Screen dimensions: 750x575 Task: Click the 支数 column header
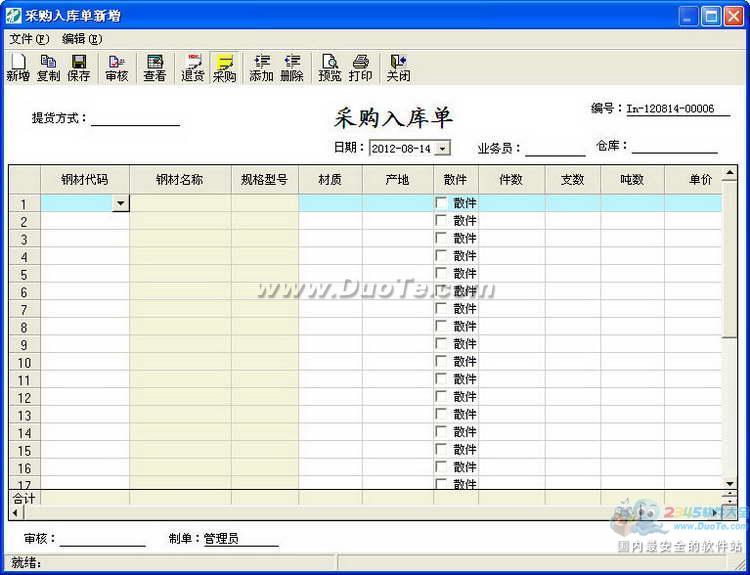click(x=573, y=179)
